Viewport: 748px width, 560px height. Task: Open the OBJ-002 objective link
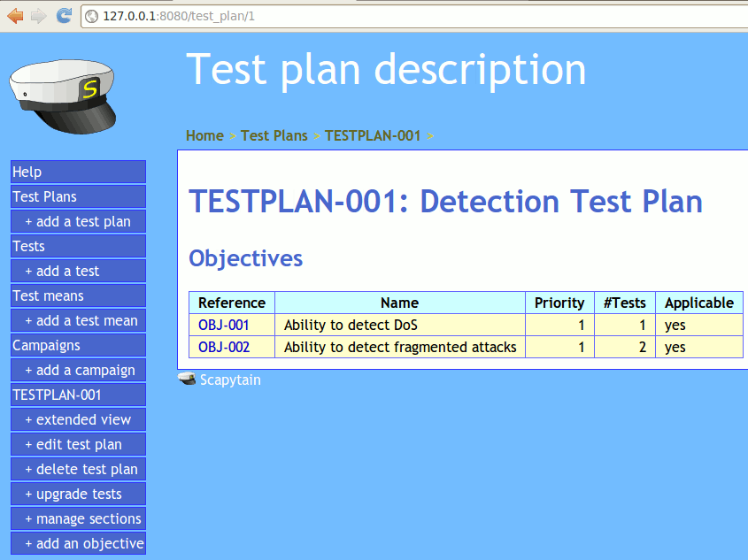point(223,347)
